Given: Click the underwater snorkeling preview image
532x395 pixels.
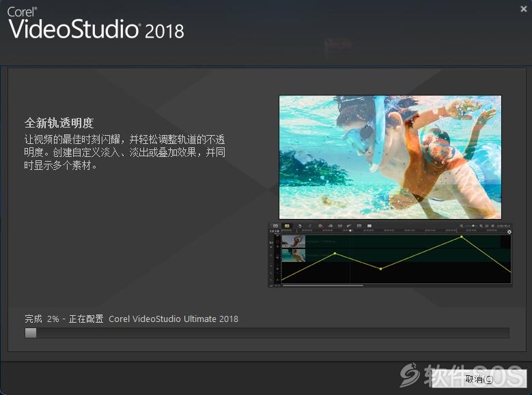Looking at the screenshot, I should [x=390, y=157].
